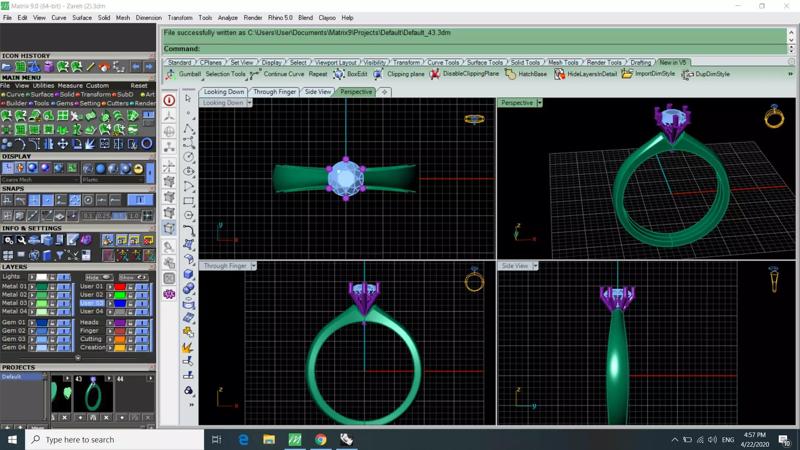Image resolution: width=800 pixels, height=450 pixels.
Task: Click the forward arrow in Icon History
Action: click(x=148, y=67)
